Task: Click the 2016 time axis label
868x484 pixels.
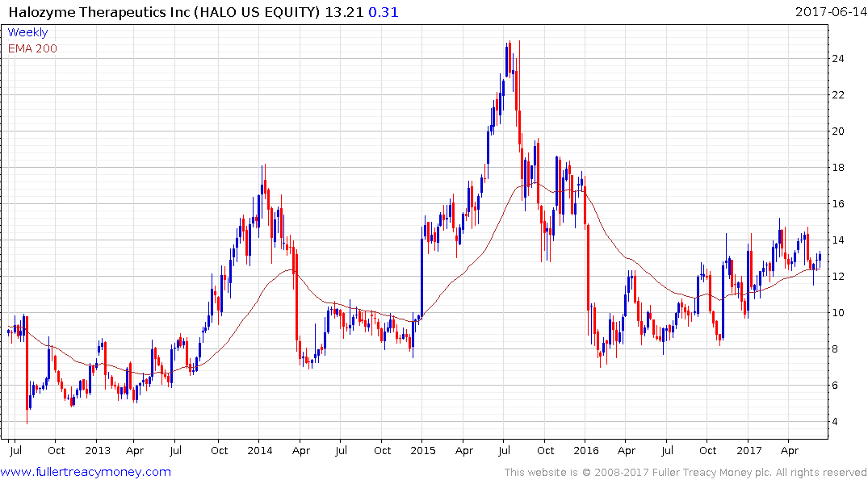Action: [x=585, y=451]
